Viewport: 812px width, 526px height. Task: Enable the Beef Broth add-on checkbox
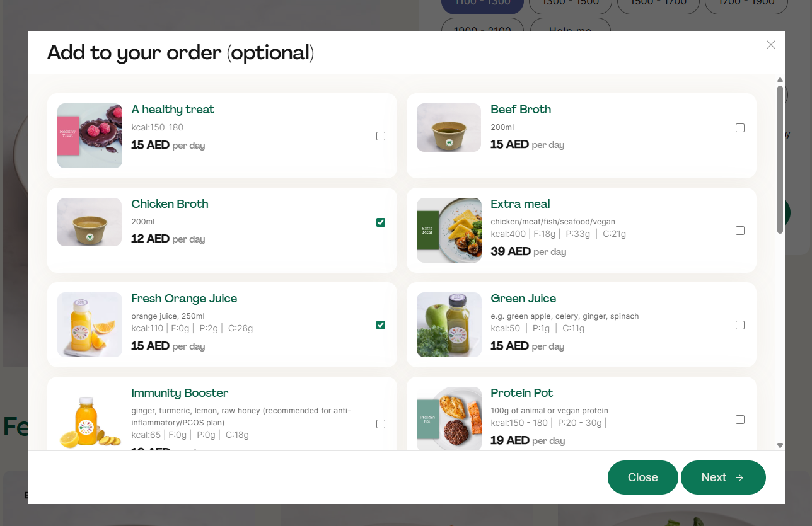(740, 128)
